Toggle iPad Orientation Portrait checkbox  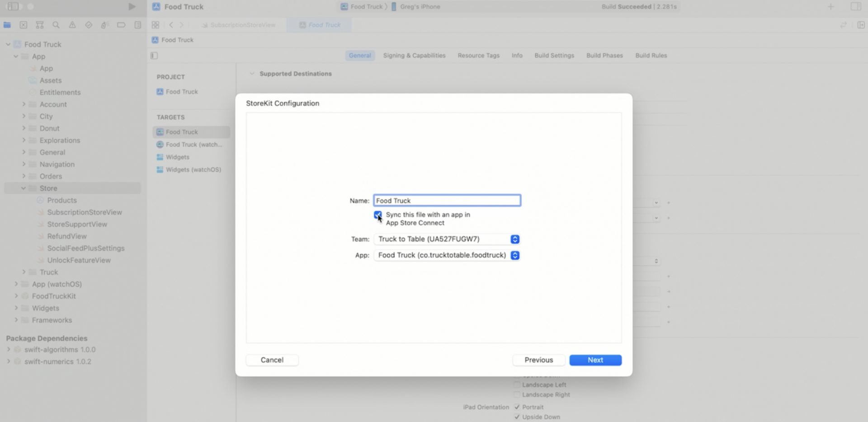click(x=517, y=407)
